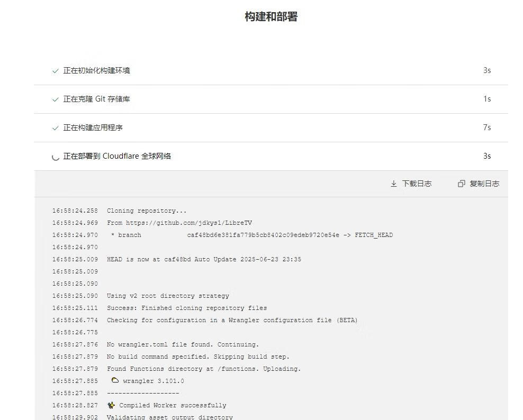Open the github.com/jdkys1/LibreTV repository link
Image resolution: width=523 pixels, height=420 pixels.
188,222
